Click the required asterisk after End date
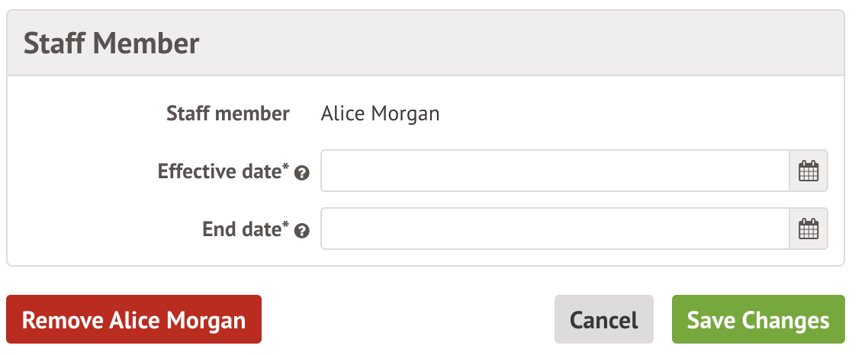This screenshot has height=355, width=868. (x=286, y=225)
